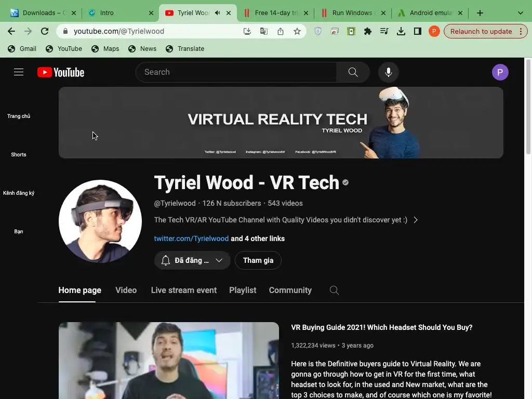Switch to the Run Windows tab

353,13
